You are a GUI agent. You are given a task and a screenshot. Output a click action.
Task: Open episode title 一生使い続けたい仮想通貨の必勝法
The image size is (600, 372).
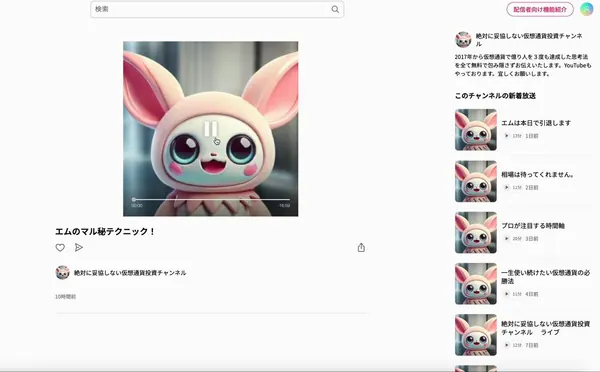546,277
